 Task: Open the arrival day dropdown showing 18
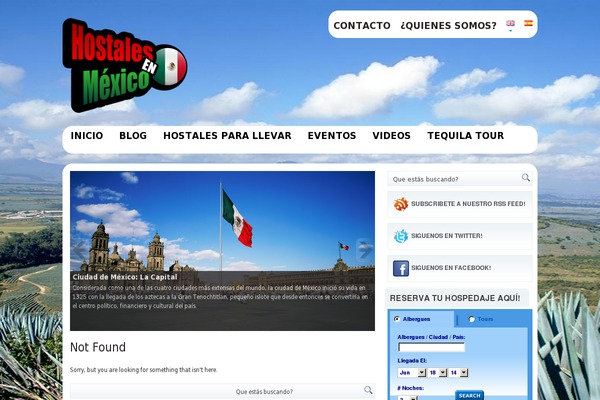click(437, 372)
